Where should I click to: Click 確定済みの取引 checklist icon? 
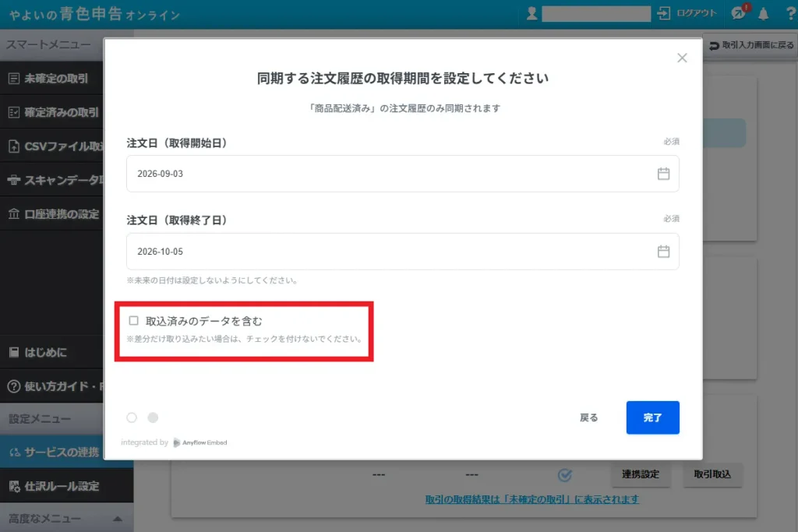(14, 112)
